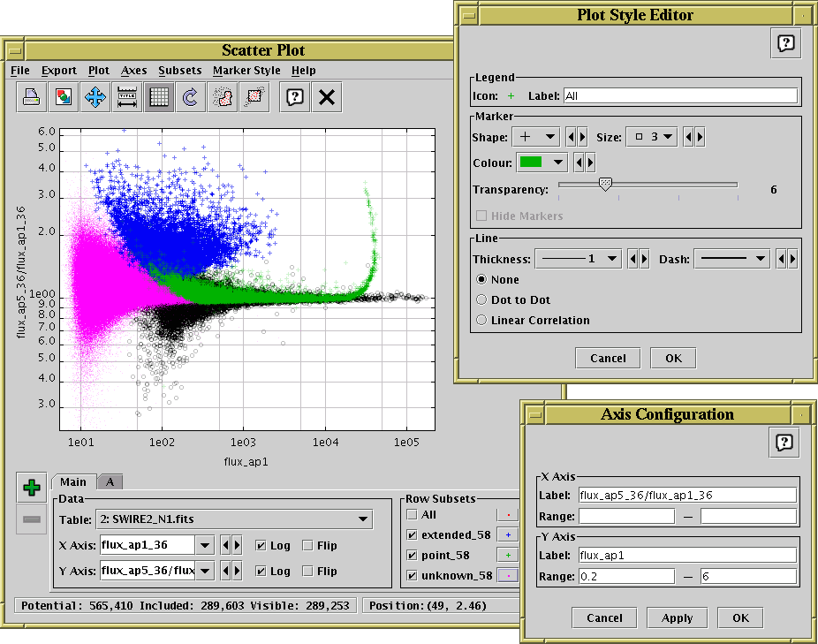818x644 pixels.
Task: Open the File menu
Action: (19, 71)
